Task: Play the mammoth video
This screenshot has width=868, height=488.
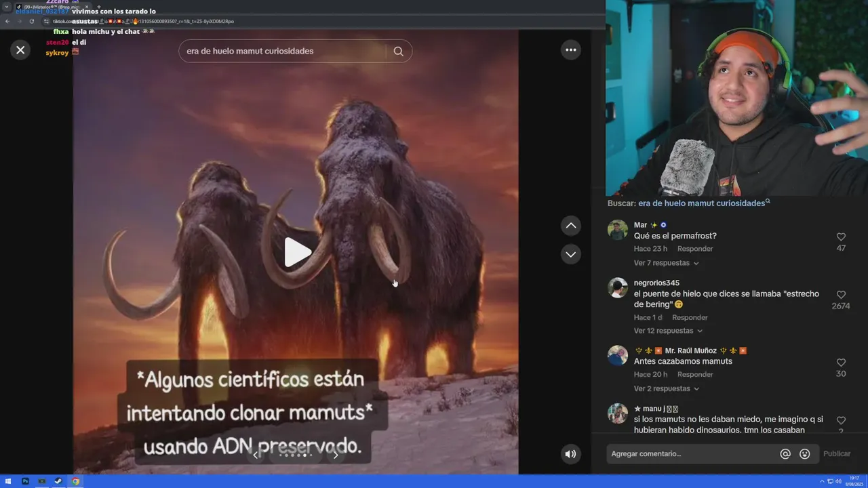Action: (296, 252)
